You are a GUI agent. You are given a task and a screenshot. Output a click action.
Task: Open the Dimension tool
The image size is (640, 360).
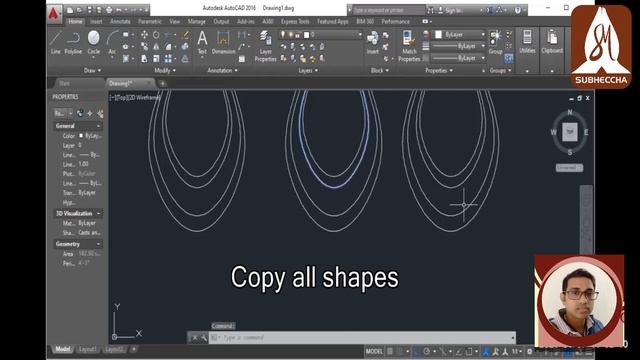(x=223, y=42)
